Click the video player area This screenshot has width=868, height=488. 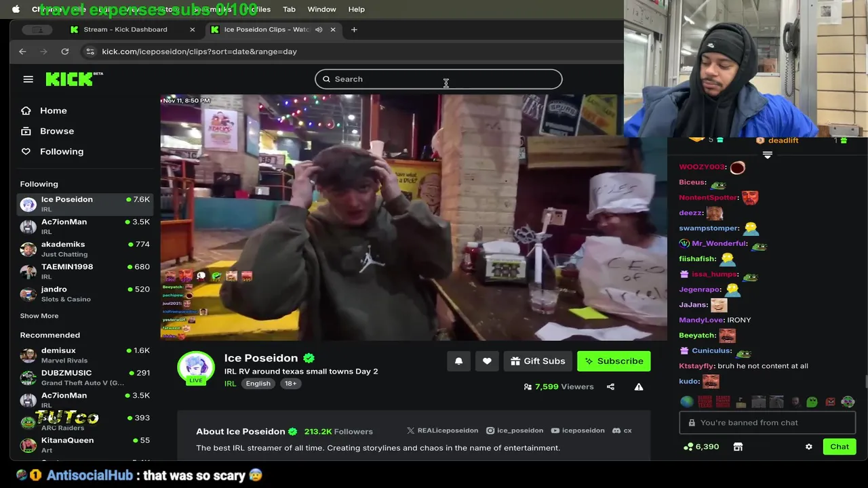tap(414, 217)
